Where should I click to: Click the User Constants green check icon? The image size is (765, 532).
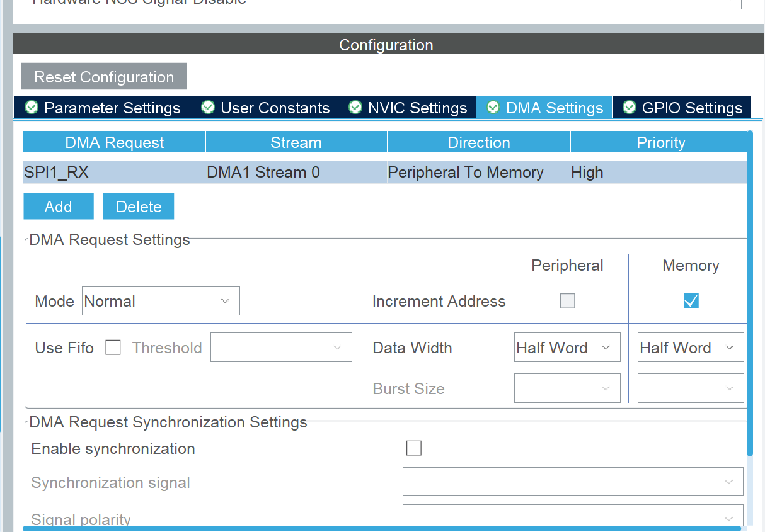207,108
